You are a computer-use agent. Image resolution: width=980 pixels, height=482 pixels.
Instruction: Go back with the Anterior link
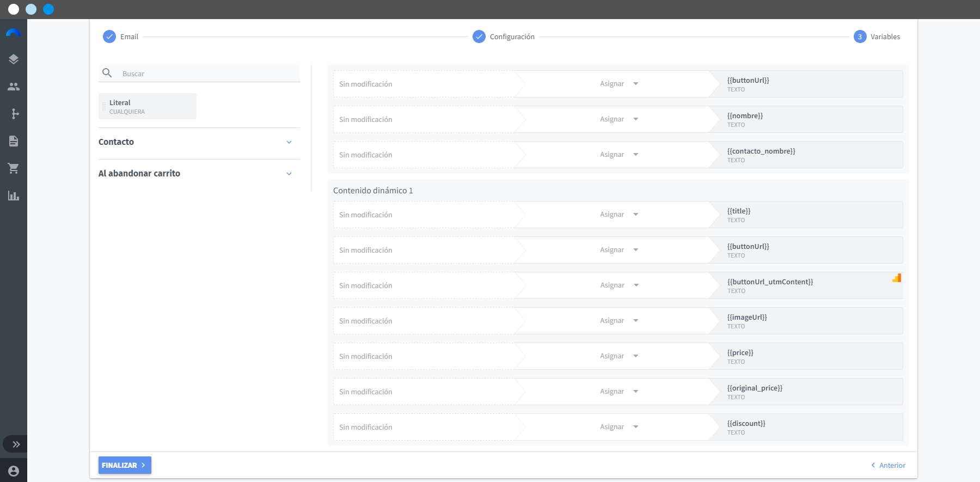click(x=888, y=465)
